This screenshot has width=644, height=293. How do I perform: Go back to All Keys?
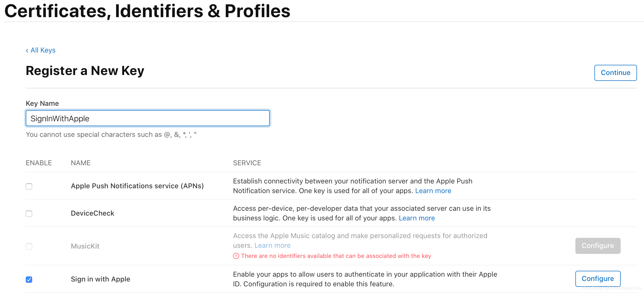pyautogui.click(x=40, y=50)
